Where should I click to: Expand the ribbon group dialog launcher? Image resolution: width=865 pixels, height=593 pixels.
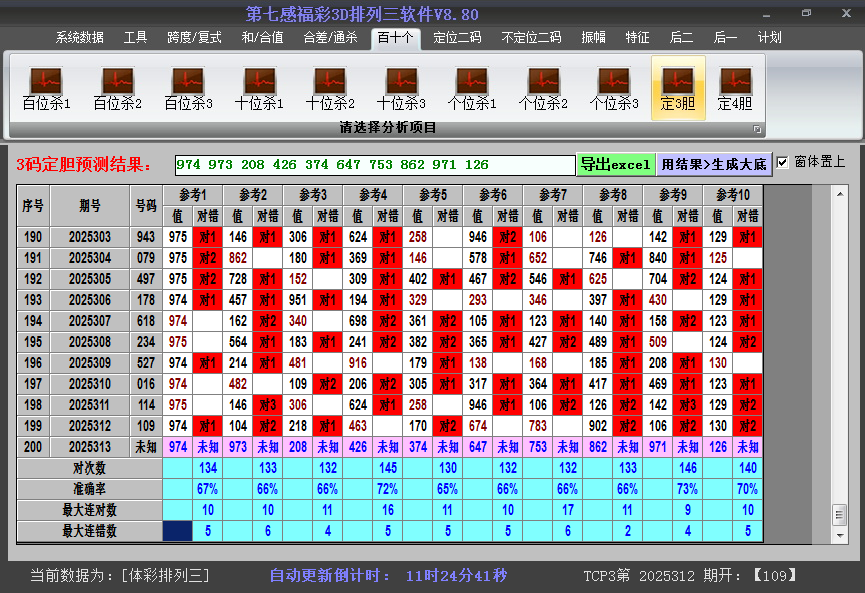[757, 129]
